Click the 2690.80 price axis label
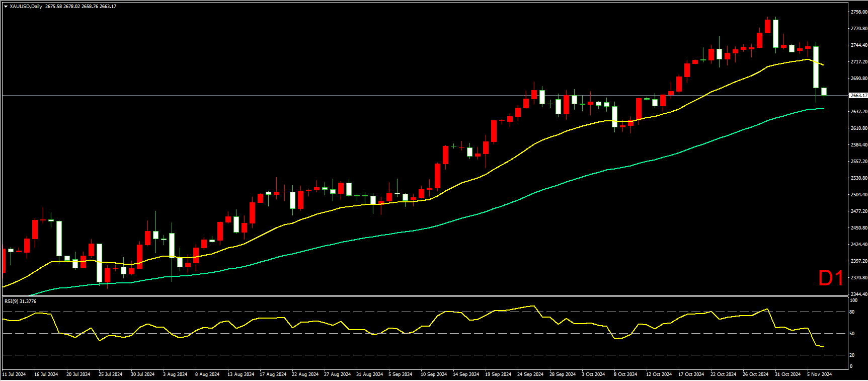The width and height of the screenshot is (868, 381). pos(859,79)
